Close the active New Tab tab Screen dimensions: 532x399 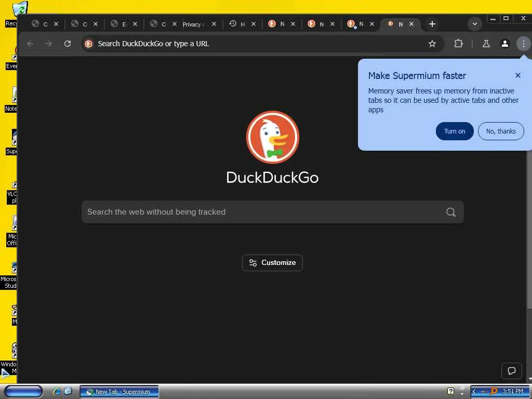click(411, 24)
